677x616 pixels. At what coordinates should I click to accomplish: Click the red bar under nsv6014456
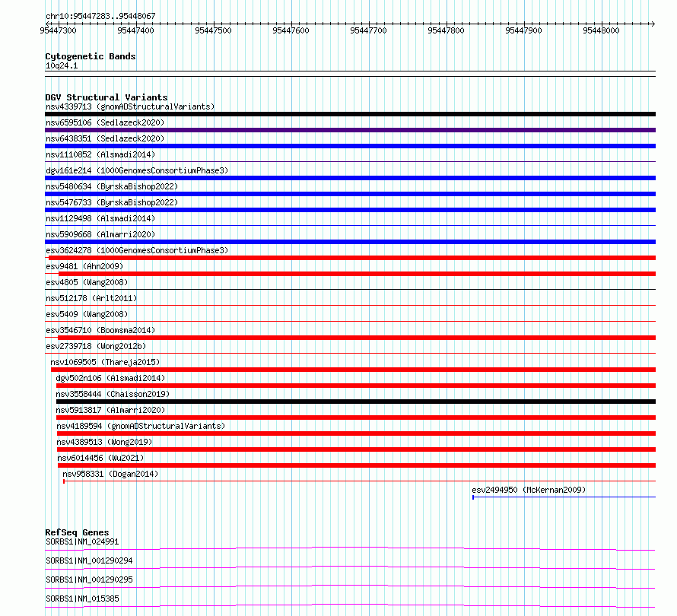coord(357,465)
